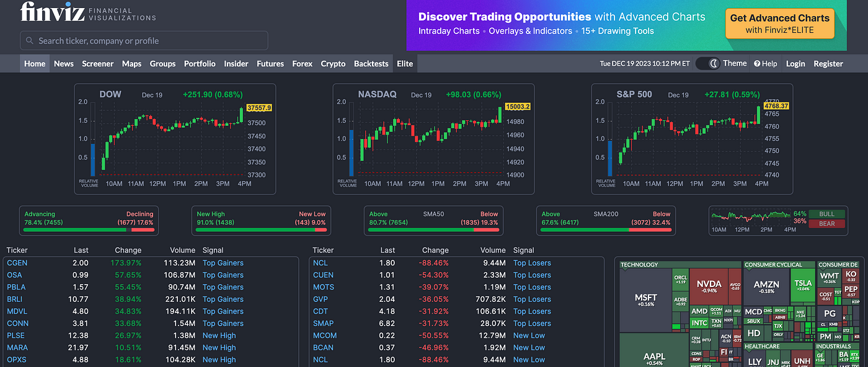Open the S&P 500 intraday chart
Screen dimensions: 868x367
pos(692,139)
